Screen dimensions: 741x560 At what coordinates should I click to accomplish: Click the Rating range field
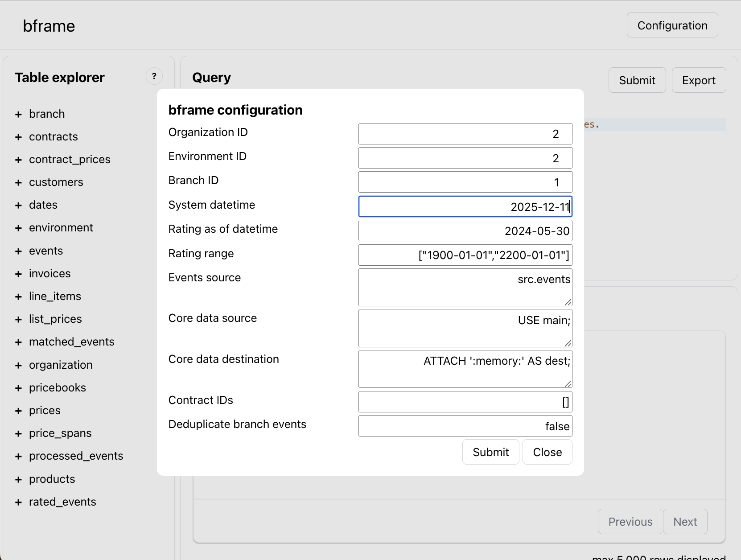pyautogui.click(x=465, y=255)
